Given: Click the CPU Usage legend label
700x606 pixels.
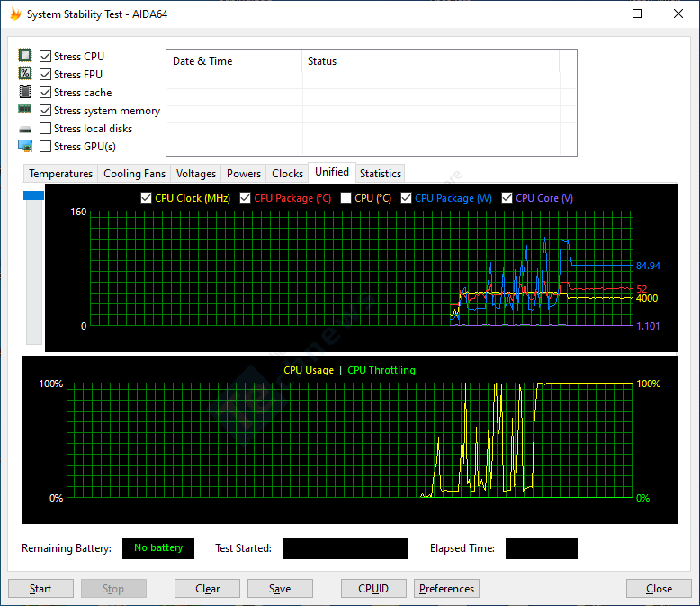Looking at the screenshot, I should pyautogui.click(x=309, y=370).
